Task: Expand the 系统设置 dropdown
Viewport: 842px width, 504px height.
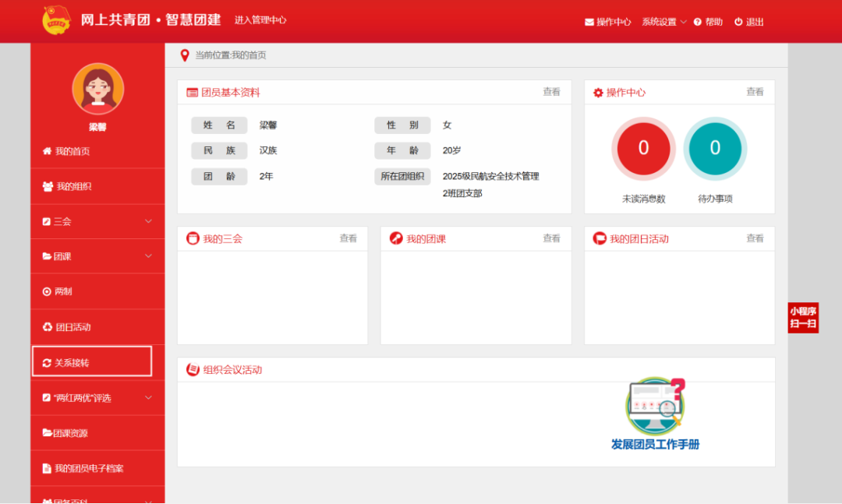Action: pyautogui.click(x=663, y=22)
